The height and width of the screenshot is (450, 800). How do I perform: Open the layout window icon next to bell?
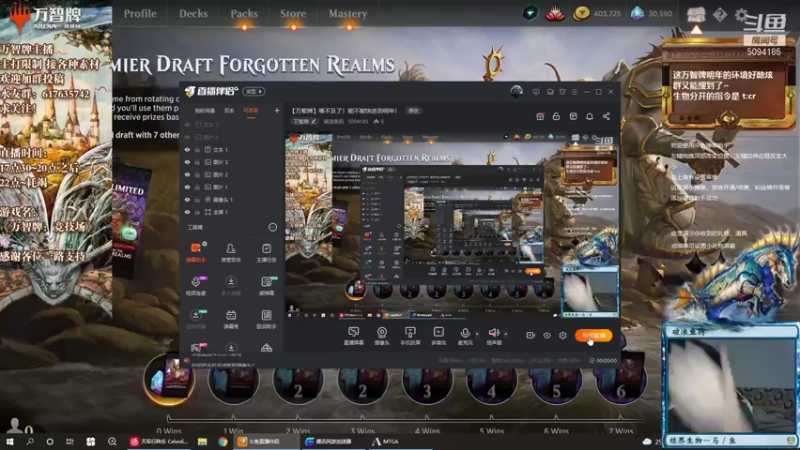click(x=573, y=116)
